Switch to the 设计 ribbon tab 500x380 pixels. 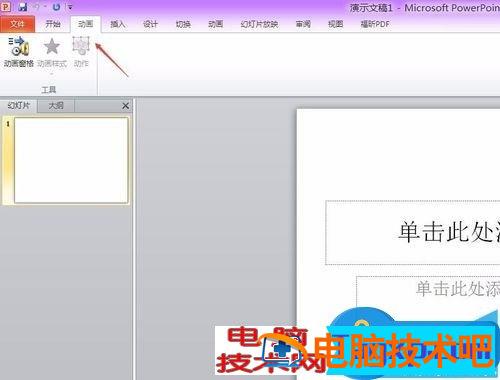pyautogui.click(x=150, y=24)
